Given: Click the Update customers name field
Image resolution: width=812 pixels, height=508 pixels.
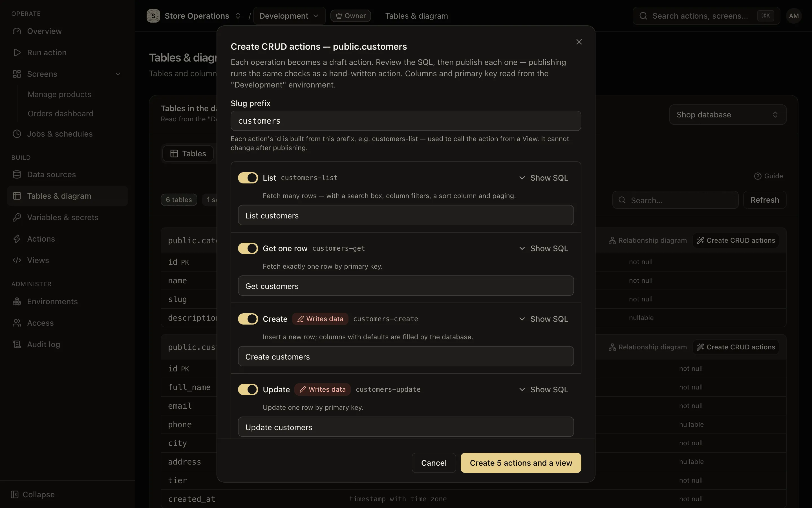Looking at the screenshot, I should tap(406, 427).
